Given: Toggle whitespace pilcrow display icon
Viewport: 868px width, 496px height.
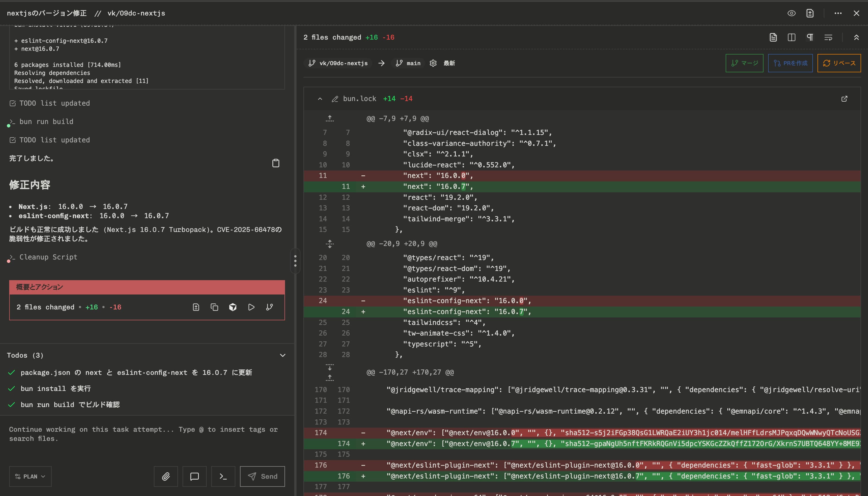Looking at the screenshot, I should click(x=810, y=38).
